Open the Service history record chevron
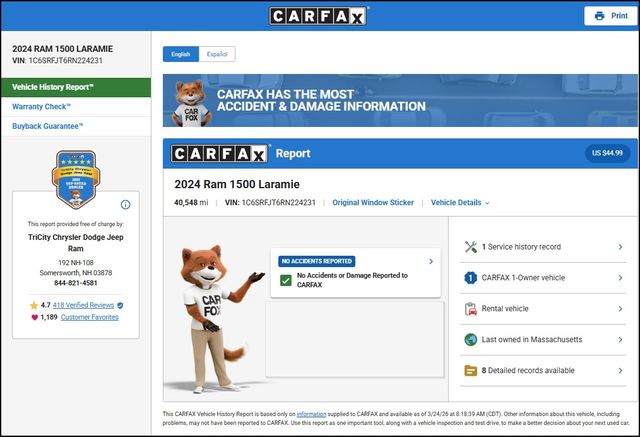Viewport: 640px width, 437px height. 620,247
